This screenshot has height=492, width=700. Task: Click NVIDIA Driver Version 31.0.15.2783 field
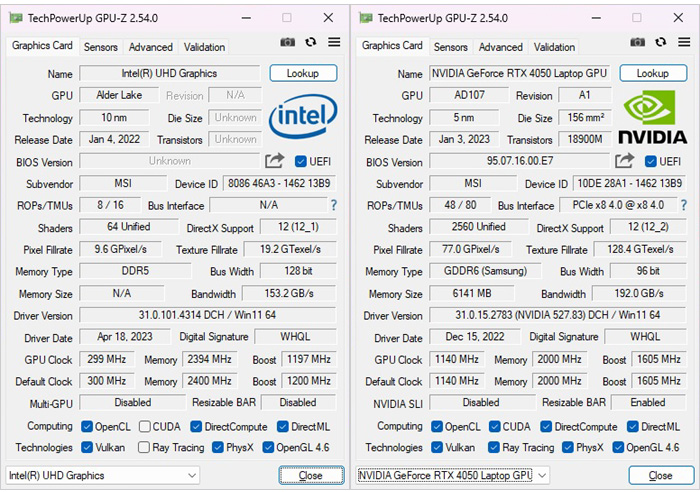[x=558, y=315]
